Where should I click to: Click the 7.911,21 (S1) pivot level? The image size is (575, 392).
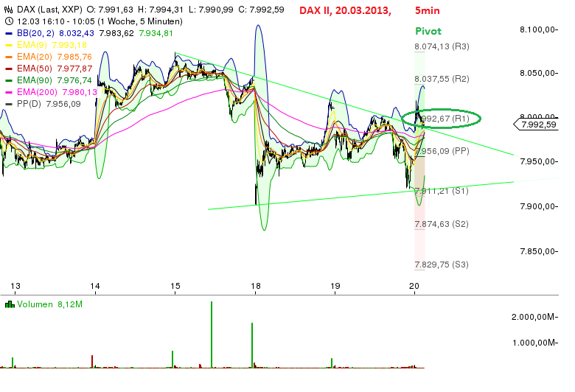442,191
